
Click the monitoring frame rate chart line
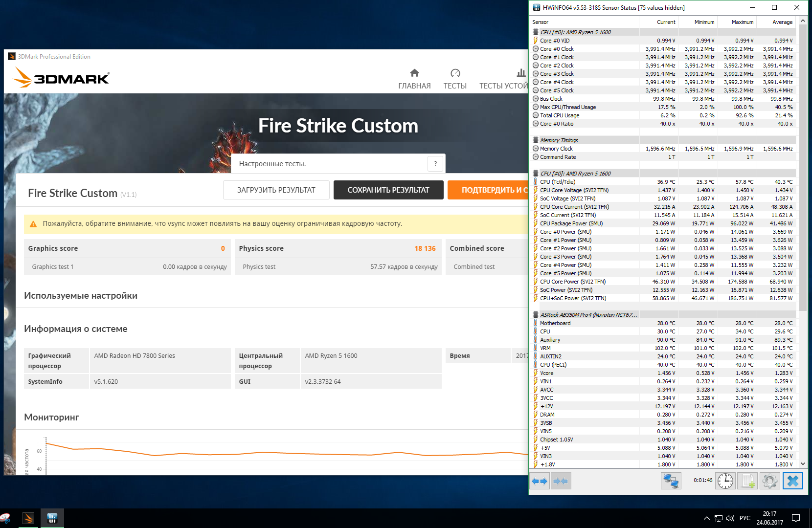pos(286,452)
